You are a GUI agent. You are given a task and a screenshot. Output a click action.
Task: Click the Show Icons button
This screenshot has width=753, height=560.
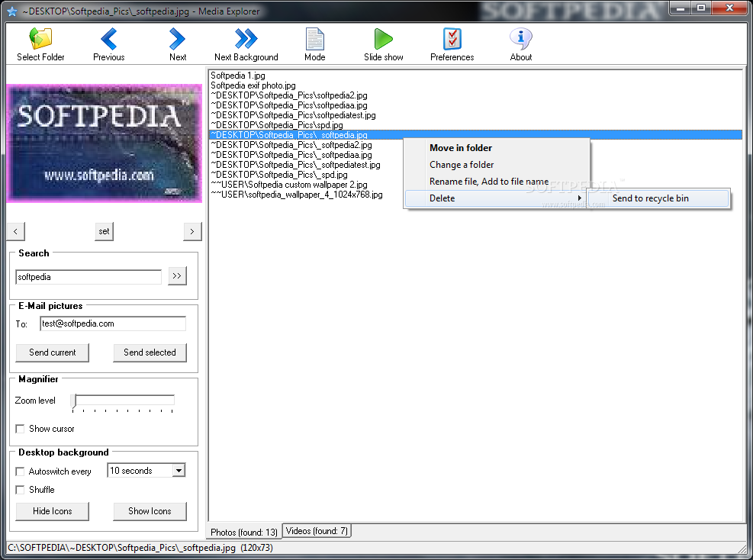point(150,511)
